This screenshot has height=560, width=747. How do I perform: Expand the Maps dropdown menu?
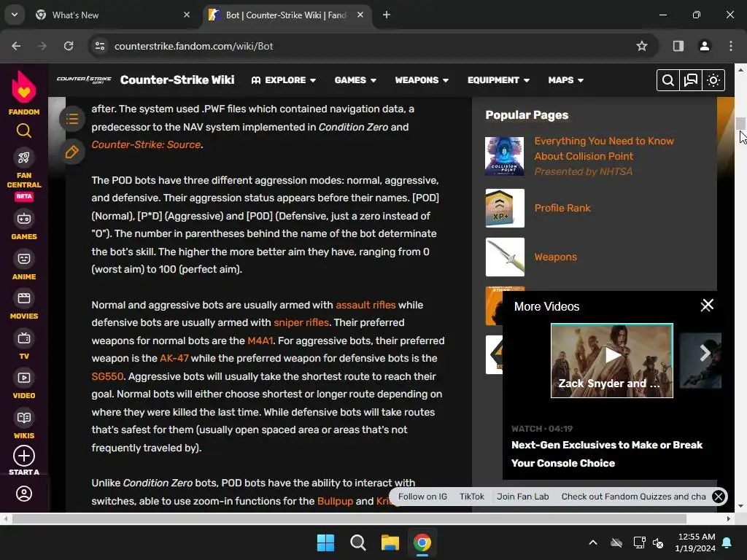(x=566, y=80)
